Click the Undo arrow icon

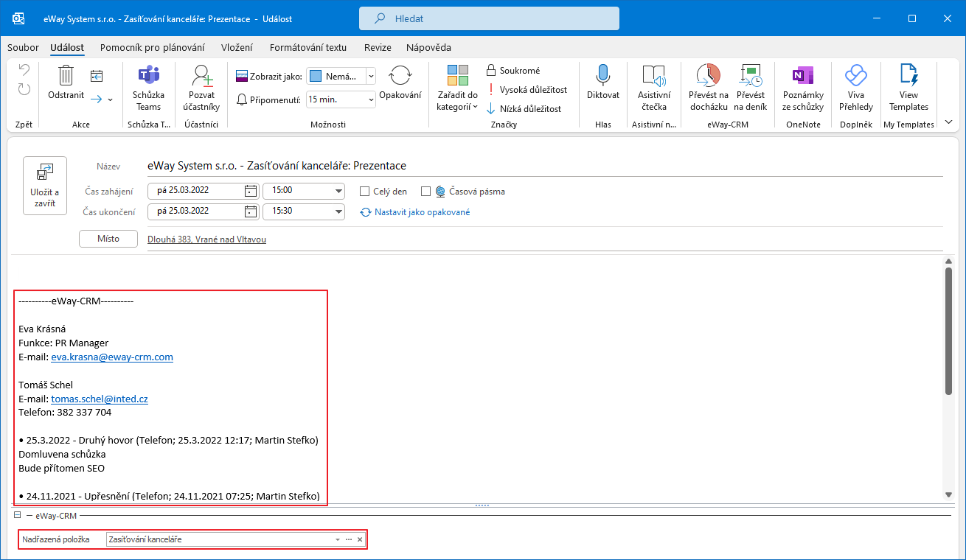[24, 71]
